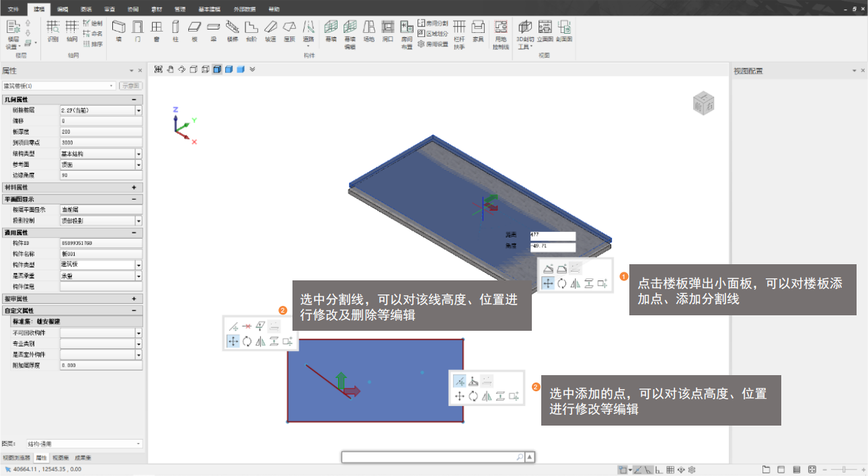Click the 板厚度 input field
This screenshot has height=476, width=868.
pos(101,132)
